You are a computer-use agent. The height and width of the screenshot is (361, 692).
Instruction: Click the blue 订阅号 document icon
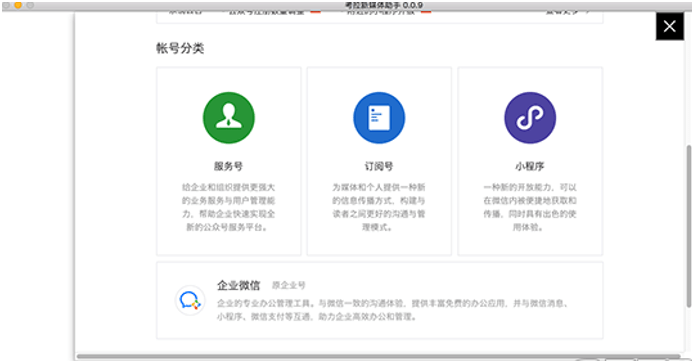click(379, 118)
